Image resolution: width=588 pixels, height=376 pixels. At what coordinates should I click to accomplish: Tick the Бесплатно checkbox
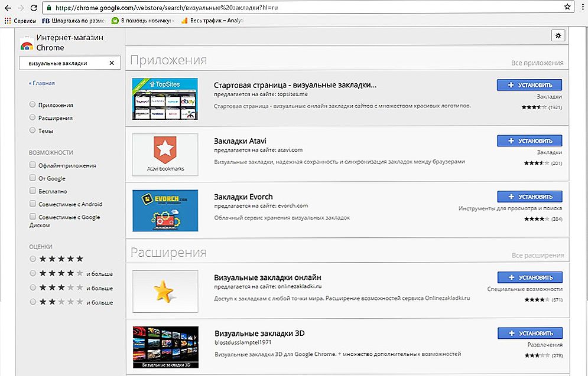[33, 191]
